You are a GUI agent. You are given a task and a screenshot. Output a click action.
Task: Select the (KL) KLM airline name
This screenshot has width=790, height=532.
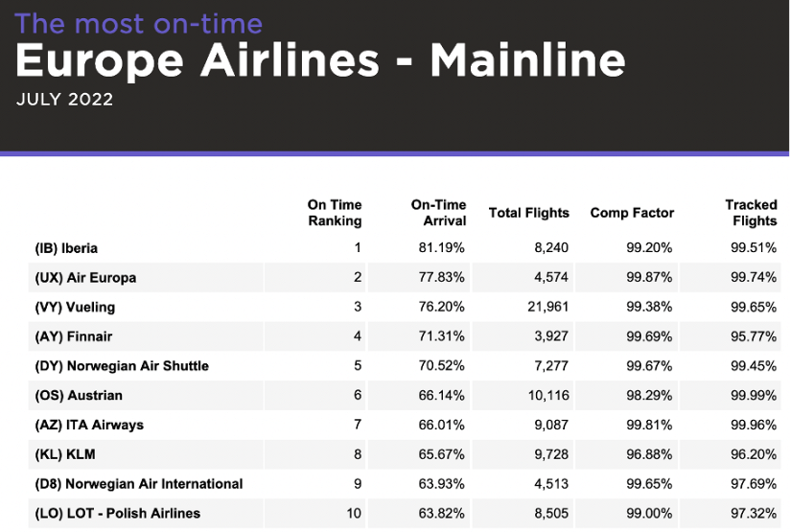tap(64, 454)
